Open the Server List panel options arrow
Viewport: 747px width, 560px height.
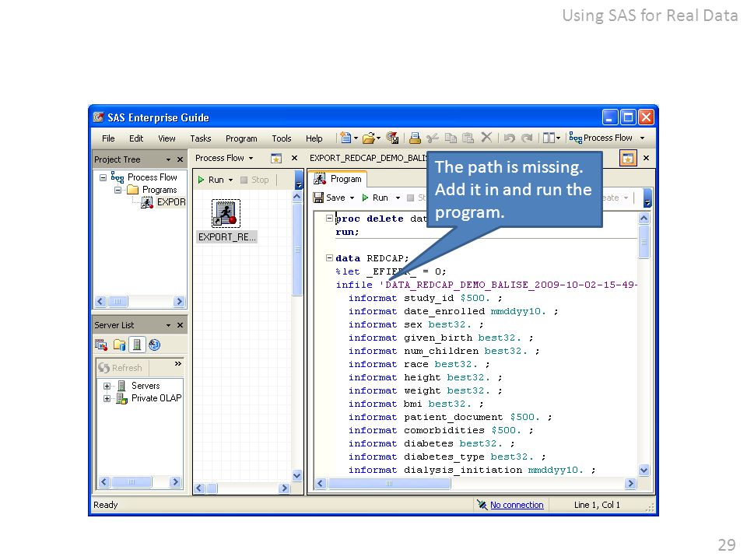point(168,325)
